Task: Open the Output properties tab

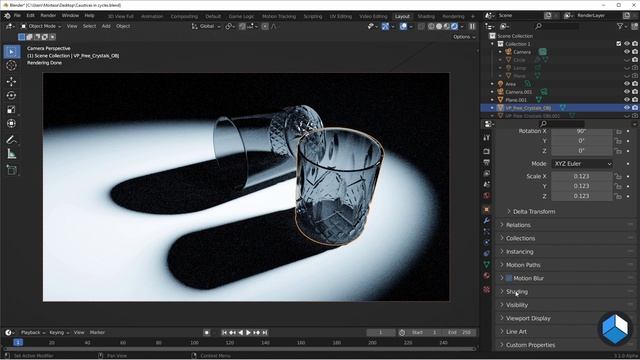Action: (487, 162)
